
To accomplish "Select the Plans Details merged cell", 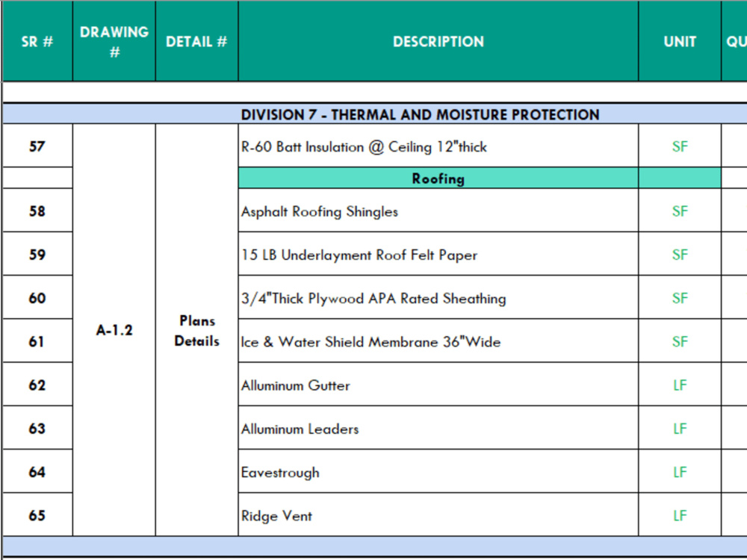I will point(196,330).
